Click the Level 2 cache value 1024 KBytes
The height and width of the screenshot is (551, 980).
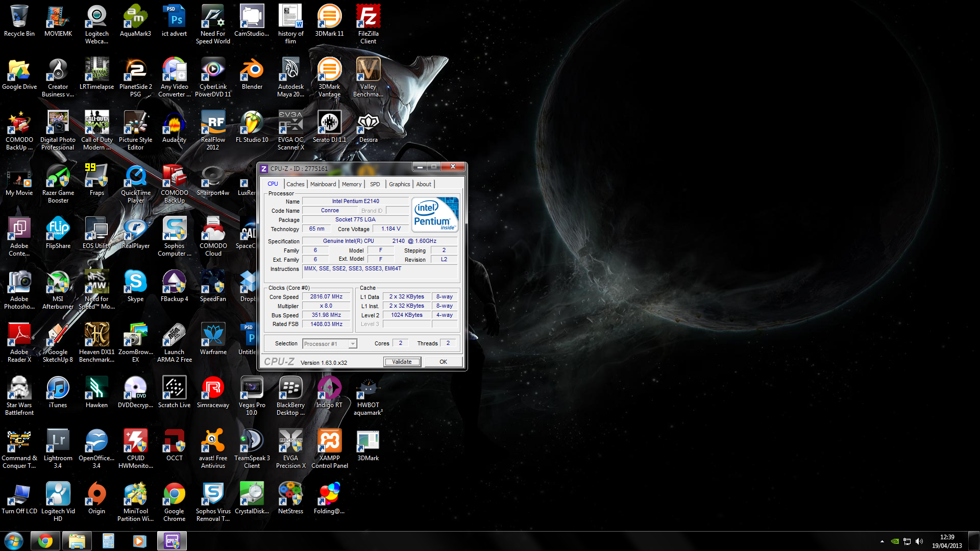(x=407, y=315)
